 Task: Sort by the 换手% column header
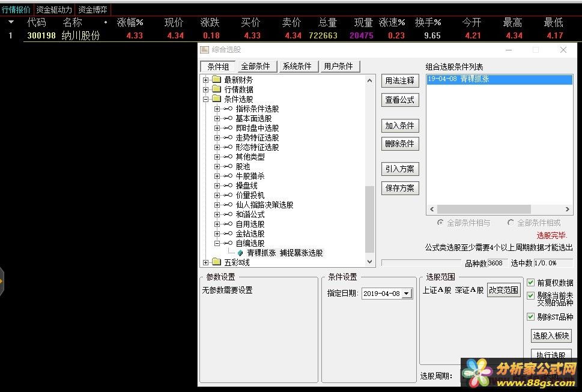(428, 23)
